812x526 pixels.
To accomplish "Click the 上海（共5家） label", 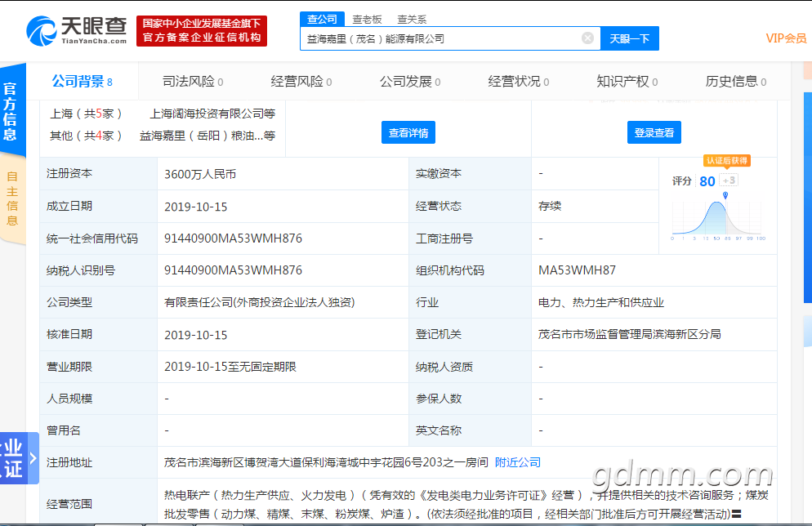I will pos(86,114).
